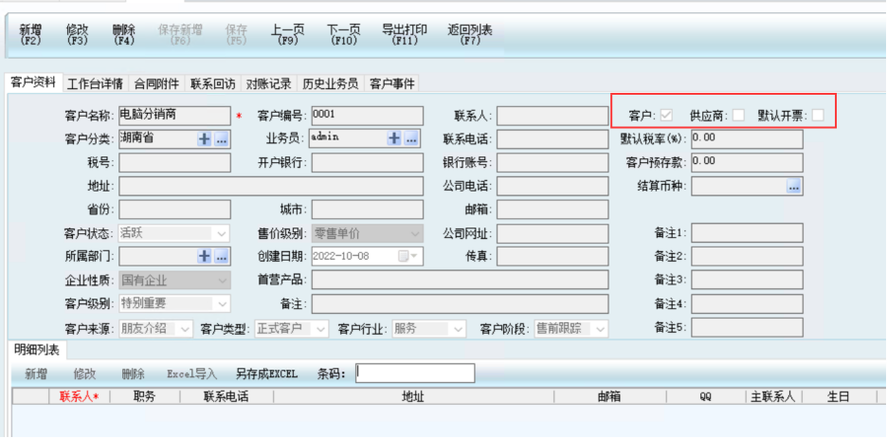Click the ellipsis browse icon beside 业务员
Screen dimensions: 887x438
click(x=411, y=139)
